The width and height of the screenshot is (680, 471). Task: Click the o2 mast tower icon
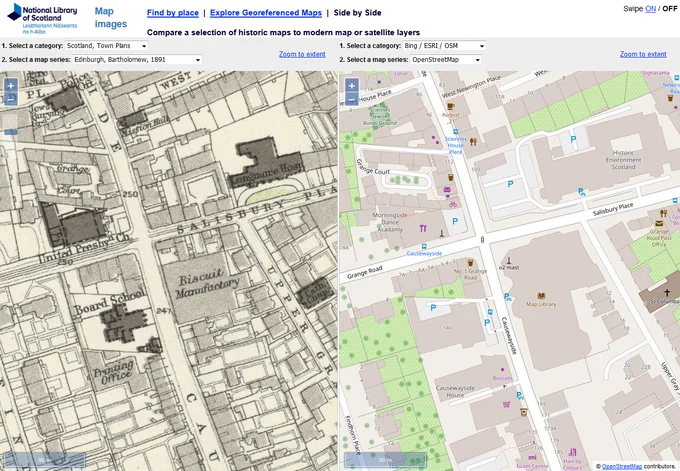pos(509,261)
